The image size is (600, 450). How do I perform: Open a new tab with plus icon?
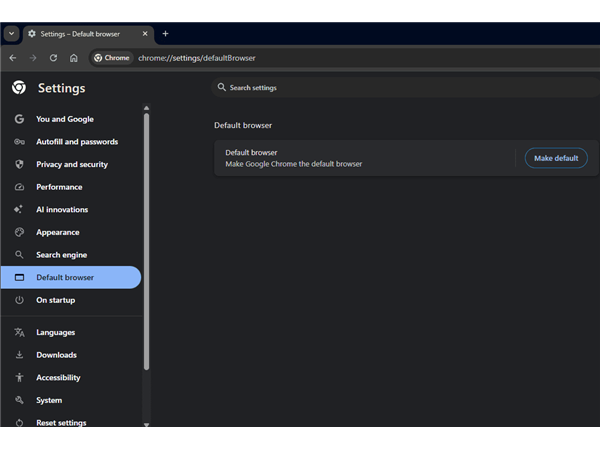(165, 34)
